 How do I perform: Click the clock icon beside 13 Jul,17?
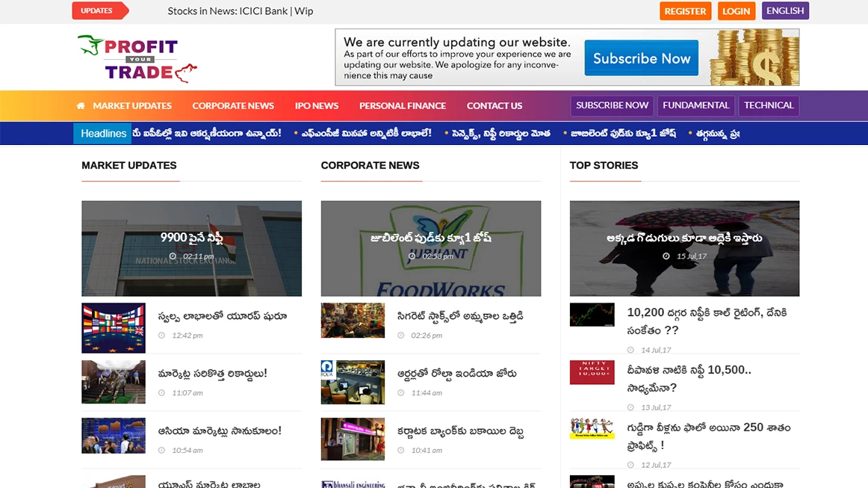tap(630, 408)
